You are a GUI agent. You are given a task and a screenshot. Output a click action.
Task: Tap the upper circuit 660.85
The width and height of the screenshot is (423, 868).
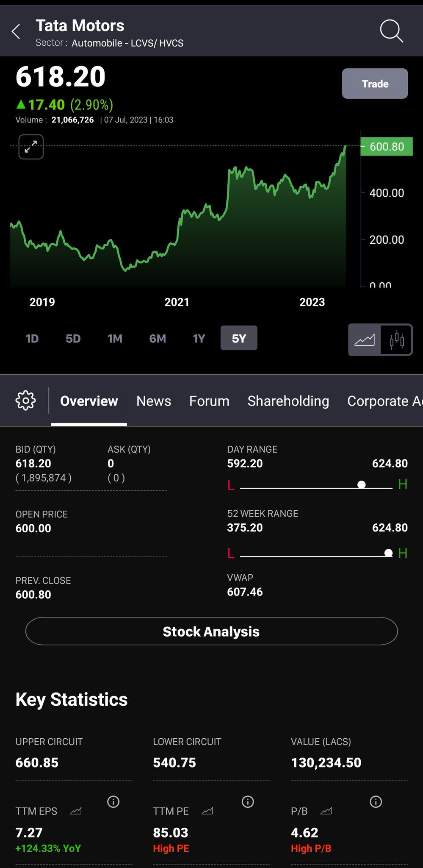(37, 762)
